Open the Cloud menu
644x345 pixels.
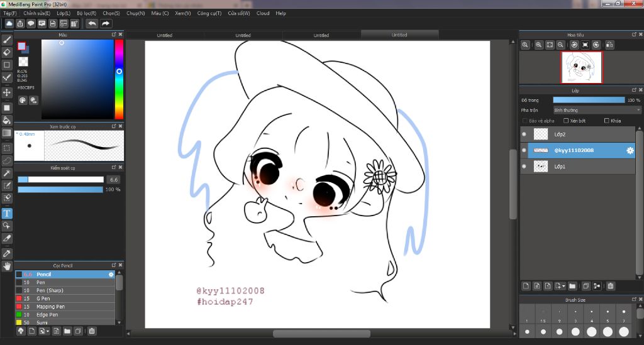point(263,13)
